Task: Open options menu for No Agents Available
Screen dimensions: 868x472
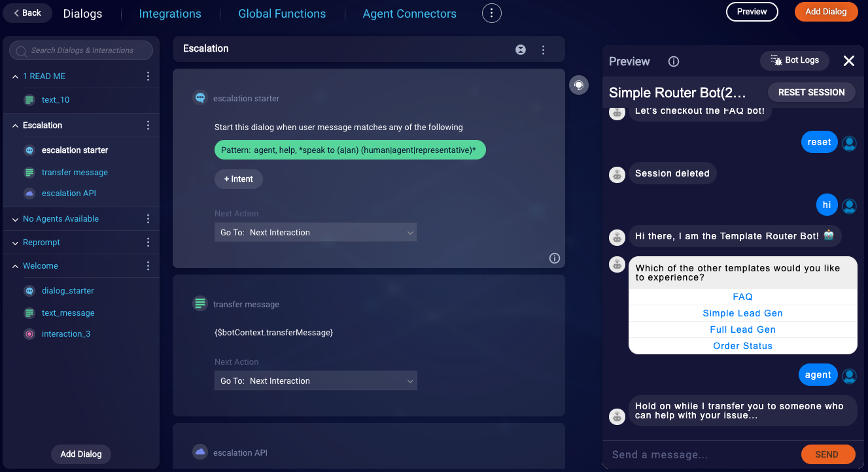Action: coord(148,219)
